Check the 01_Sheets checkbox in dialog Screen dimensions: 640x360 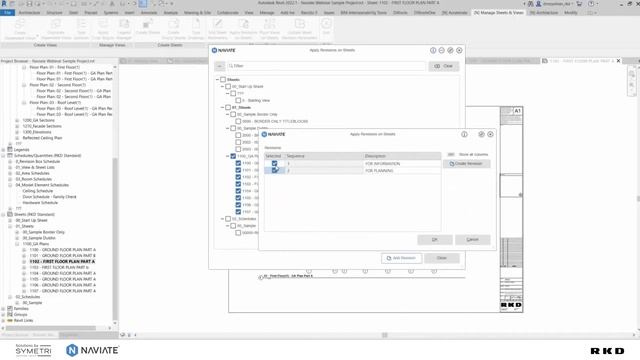pos(228,107)
